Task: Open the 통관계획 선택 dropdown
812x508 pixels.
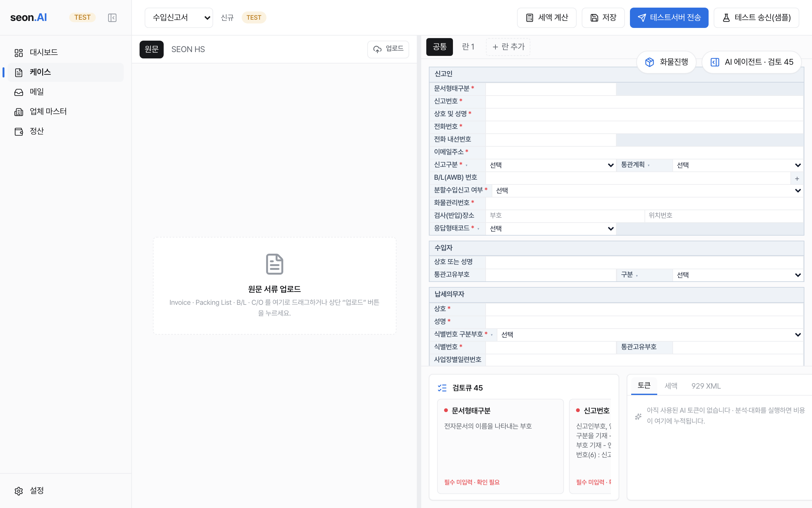Action: (x=738, y=165)
